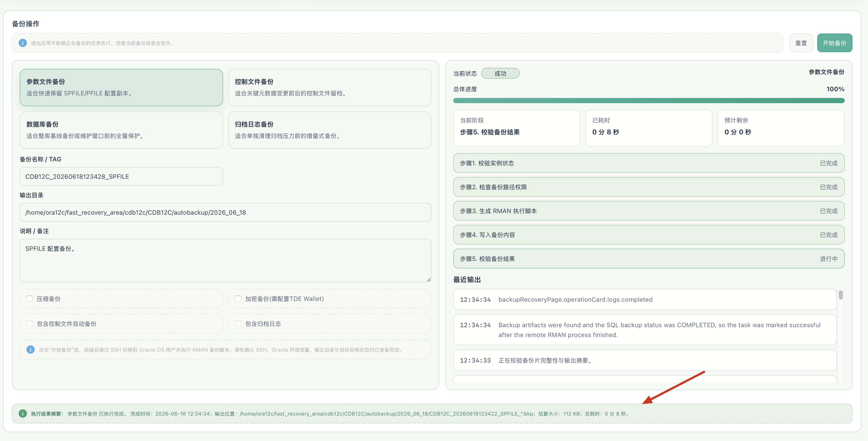Click the info icon in the top notice banner
Screen dimensions: 868x441
coord(23,43)
